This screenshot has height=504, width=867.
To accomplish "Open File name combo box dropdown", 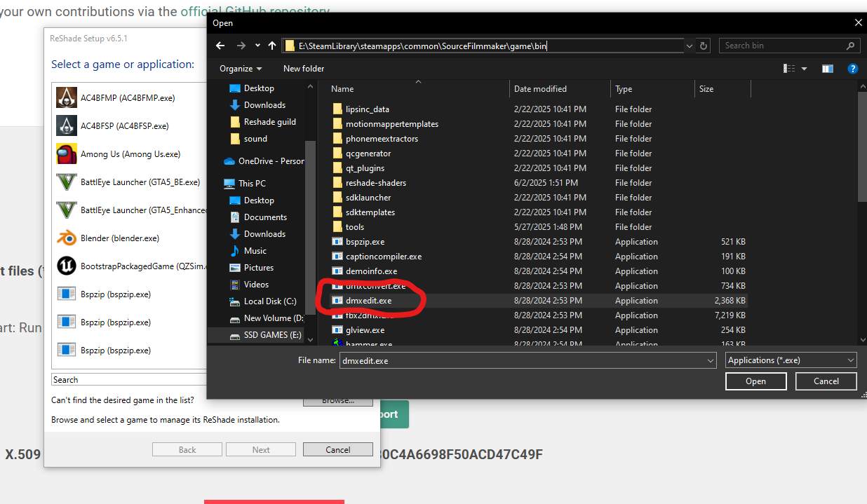I will 710,360.
